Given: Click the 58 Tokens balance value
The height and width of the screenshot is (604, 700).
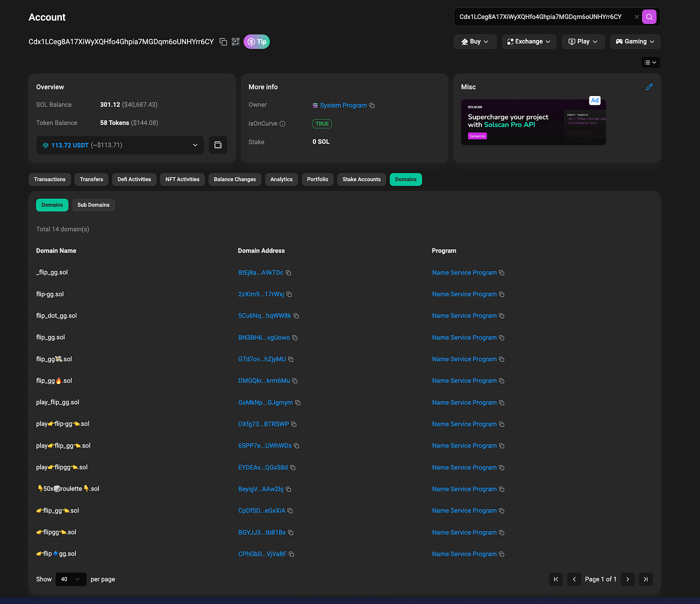Looking at the screenshot, I should coord(114,123).
